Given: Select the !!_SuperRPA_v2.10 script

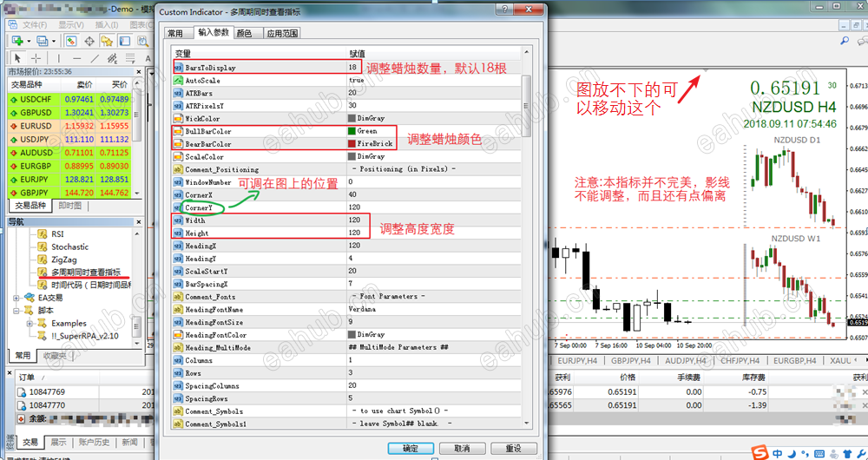Looking at the screenshot, I should 85,336.
